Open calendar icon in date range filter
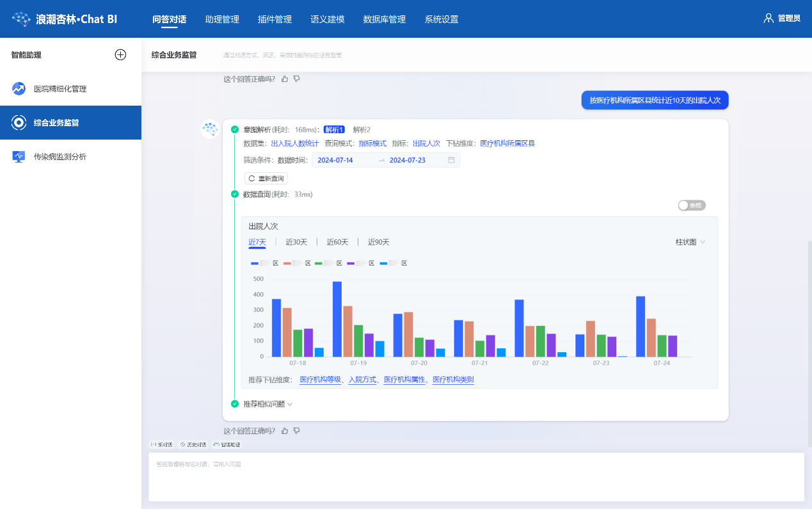Viewport: 812px width, 509px height. (x=451, y=160)
